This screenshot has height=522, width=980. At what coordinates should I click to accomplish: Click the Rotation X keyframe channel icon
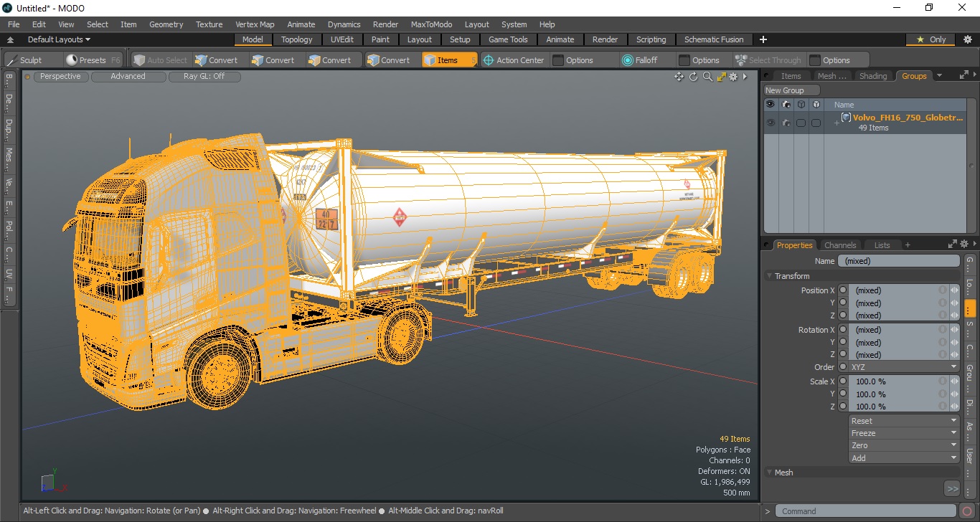pyautogui.click(x=943, y=330)
